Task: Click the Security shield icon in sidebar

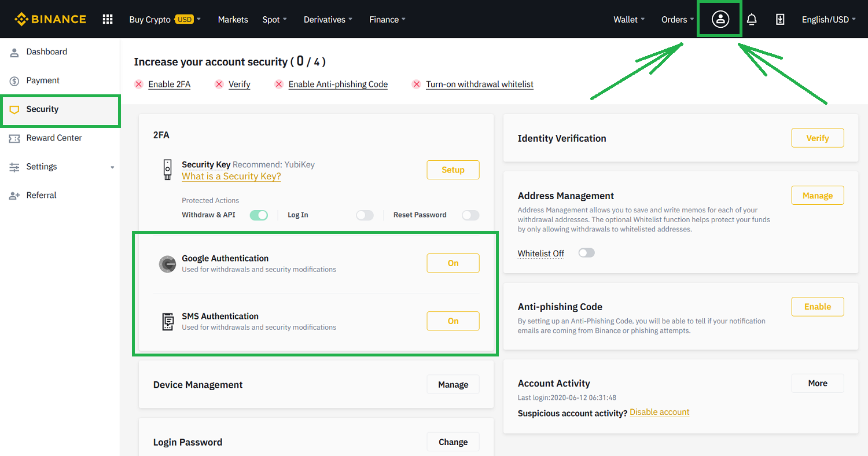Action: click(14, 109)
